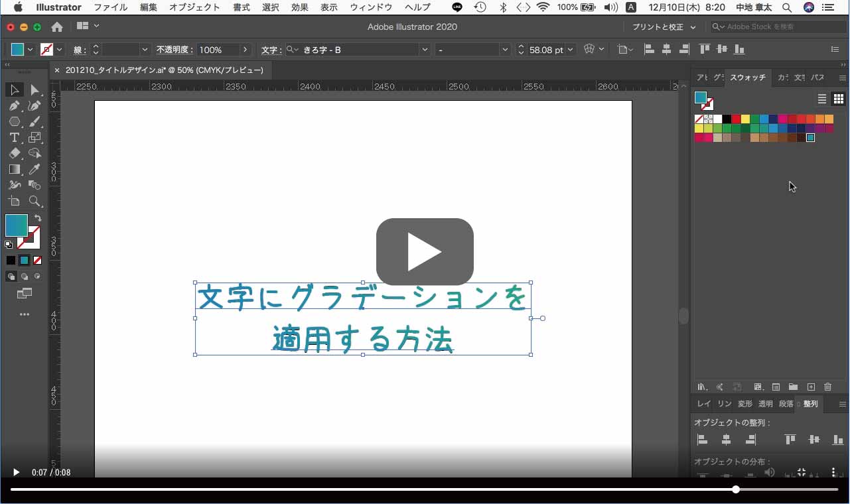Open ウィンドウ menu
Image resolution: width=850 pixels, height=504 pixels.
pyautogui.click(x=371, y=7)
